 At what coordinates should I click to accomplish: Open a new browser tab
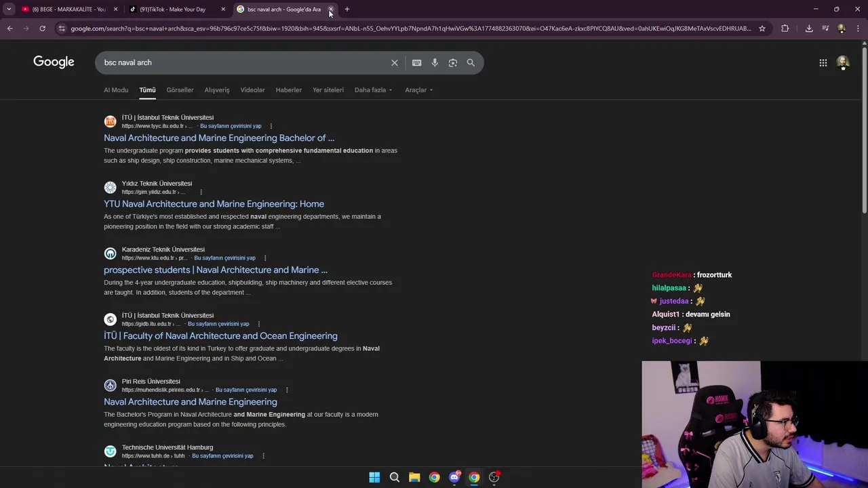pos(347,9)
